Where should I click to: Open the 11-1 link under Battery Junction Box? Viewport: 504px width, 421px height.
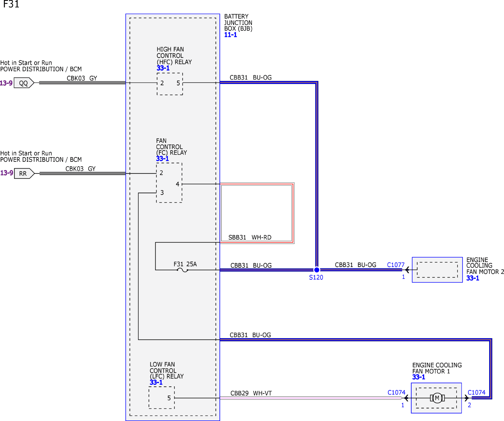tap(230, 35)
